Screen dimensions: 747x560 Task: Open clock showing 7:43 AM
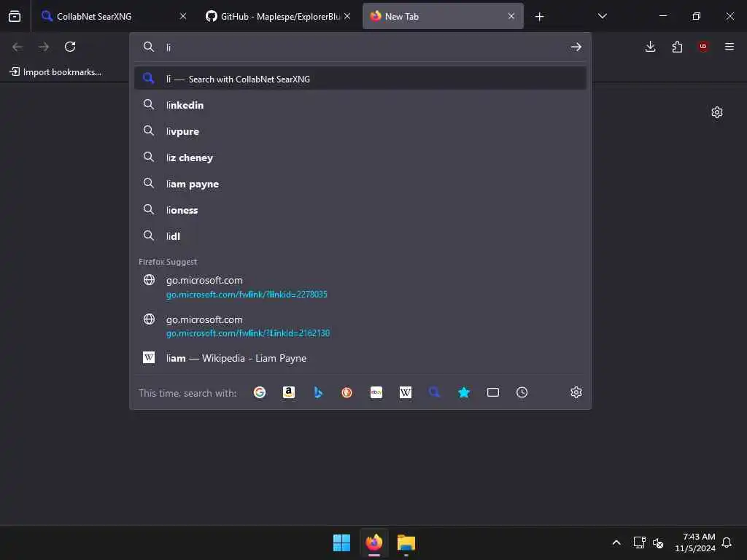tap(695, 542)
